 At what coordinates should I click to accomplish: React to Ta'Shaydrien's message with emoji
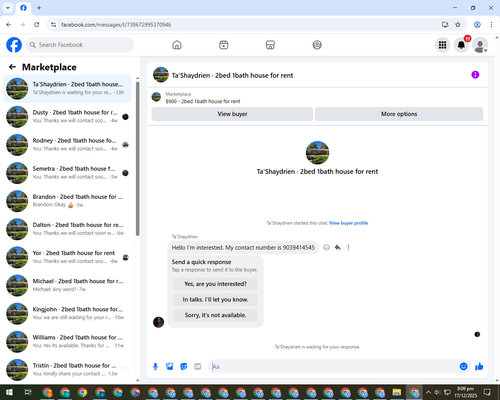pyautogui.click(x=327, y=247)
